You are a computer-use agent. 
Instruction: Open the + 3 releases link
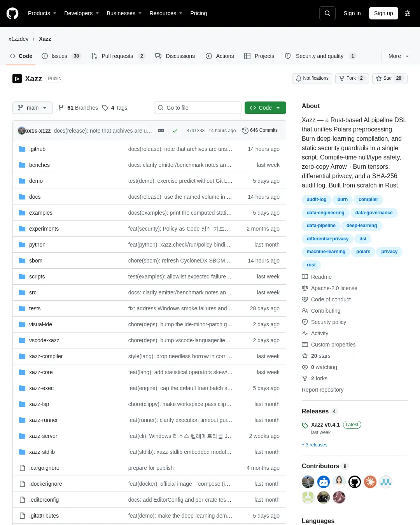tap(315, 445)
